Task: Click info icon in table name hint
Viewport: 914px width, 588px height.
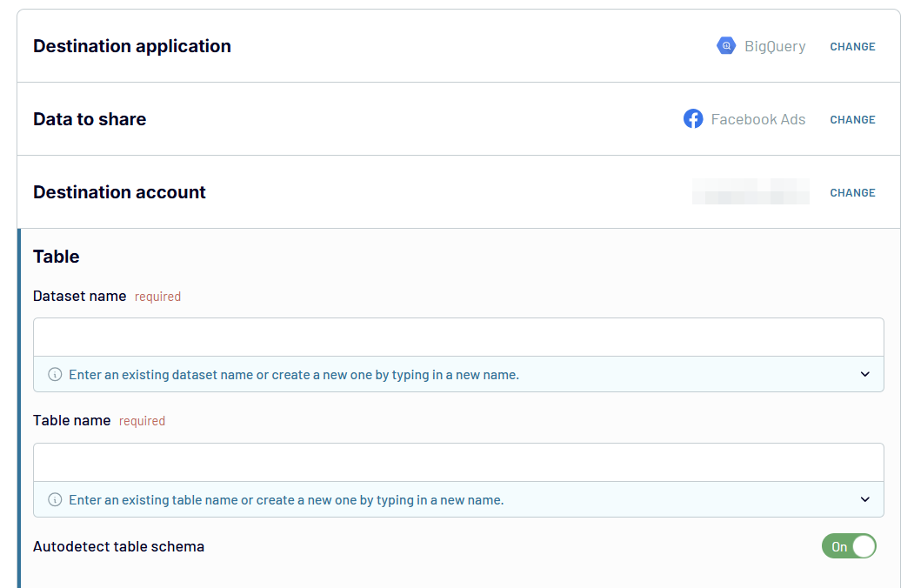Action: click(55, 499)
